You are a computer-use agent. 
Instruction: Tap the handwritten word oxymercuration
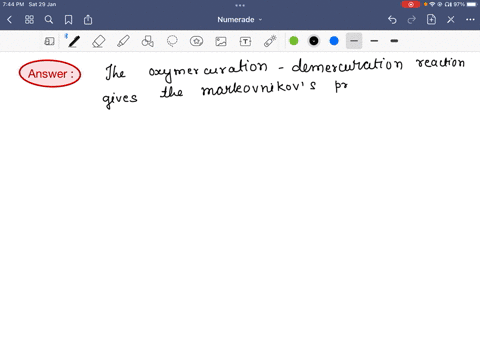(208, 70)
